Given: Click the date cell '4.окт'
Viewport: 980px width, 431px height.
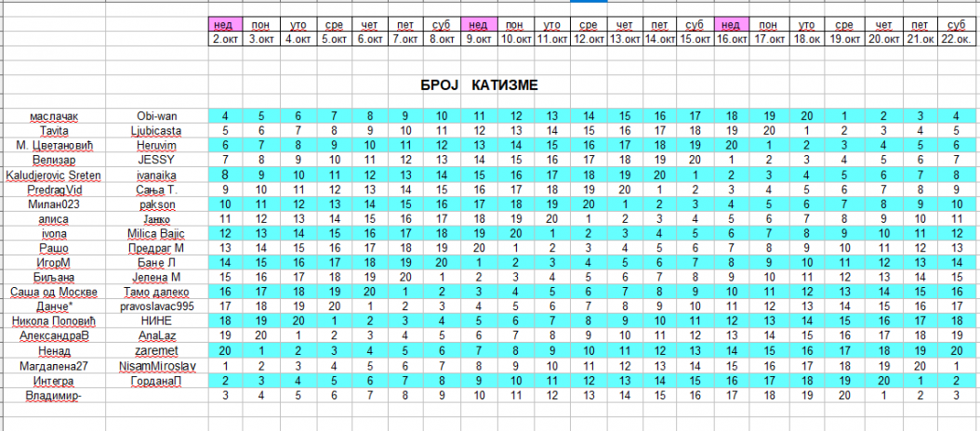Looking at the screenshot, I should pos(298,39).
